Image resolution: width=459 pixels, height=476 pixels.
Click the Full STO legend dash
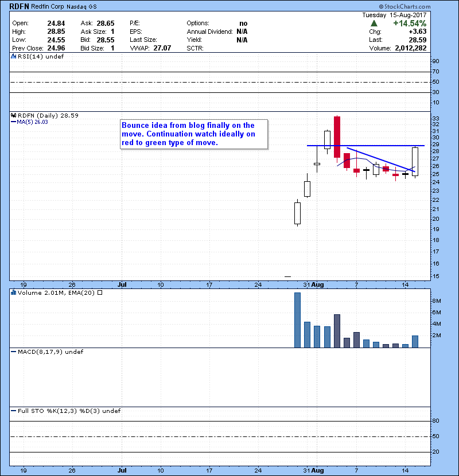[x=13, y=411]
